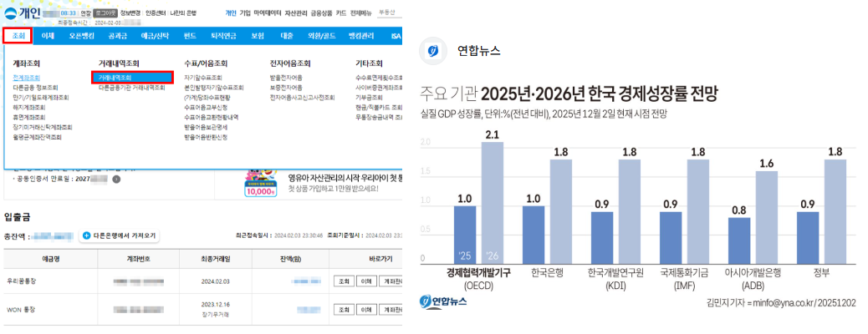This screenshot has width=868, height=334.
Task: Open the 뱅킹관리 menu tab
Action: click(x=361, y=36)
